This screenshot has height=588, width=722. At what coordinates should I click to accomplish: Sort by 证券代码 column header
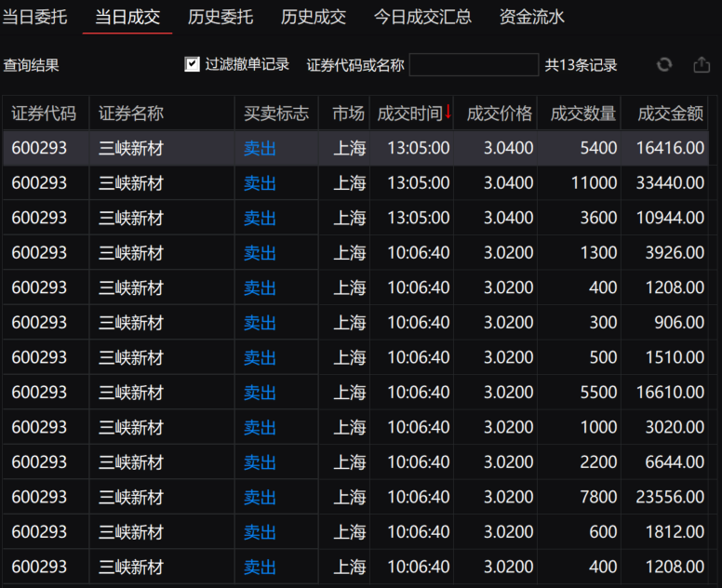click(46, 114)
